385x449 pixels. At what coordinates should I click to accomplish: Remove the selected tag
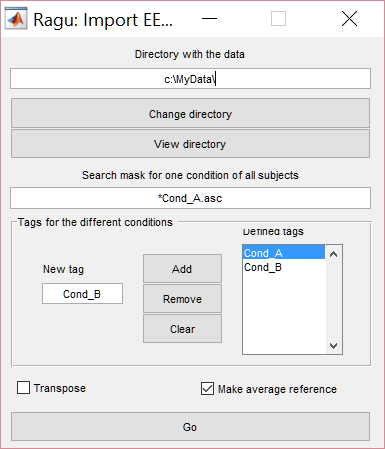182,299
